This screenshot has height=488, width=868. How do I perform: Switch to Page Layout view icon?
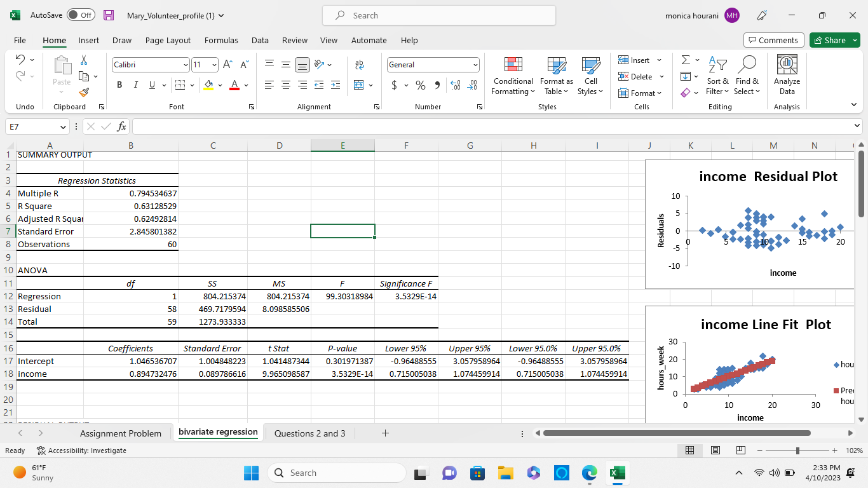tap(715, 451)
